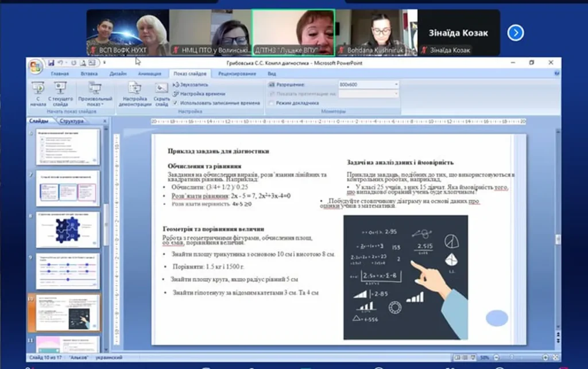Expand the resolution 800x600 dropdown

[x=396, y=84]
